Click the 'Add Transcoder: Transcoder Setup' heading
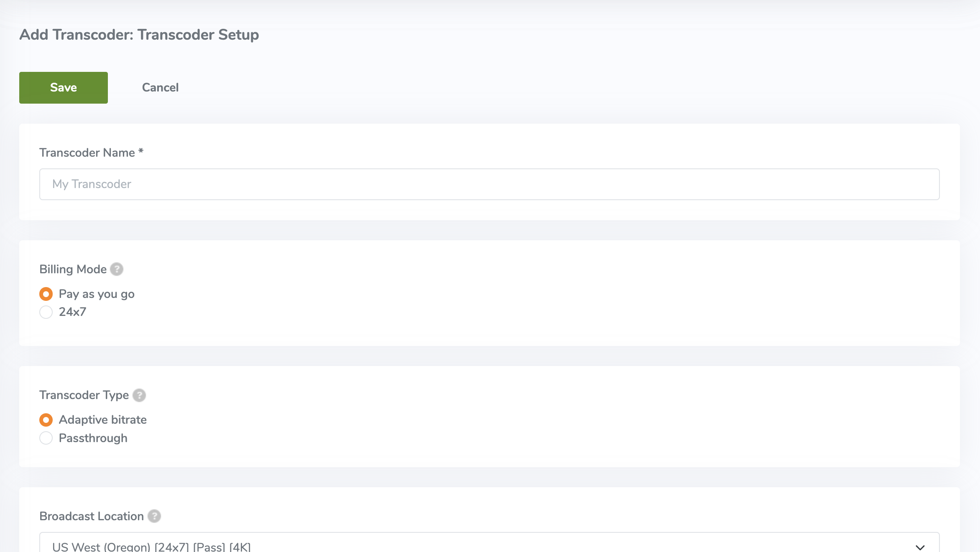The height and width of the screenshot is (552, 980). 139,35
